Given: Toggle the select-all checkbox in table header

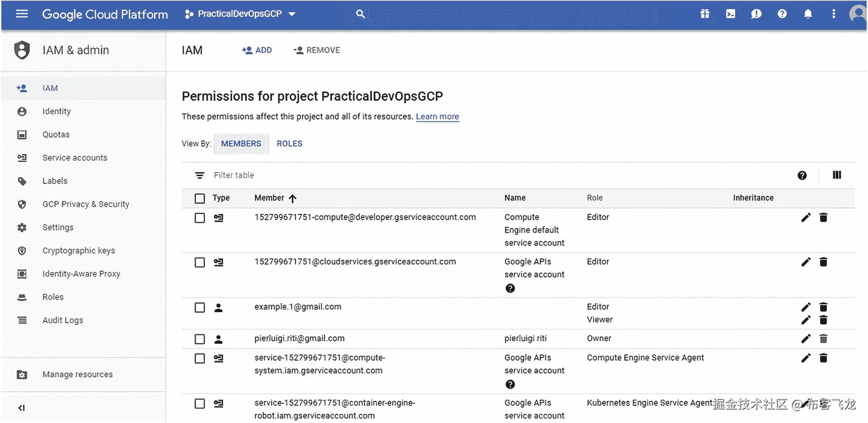Looking at the screenshot, I should pos(200,198).
